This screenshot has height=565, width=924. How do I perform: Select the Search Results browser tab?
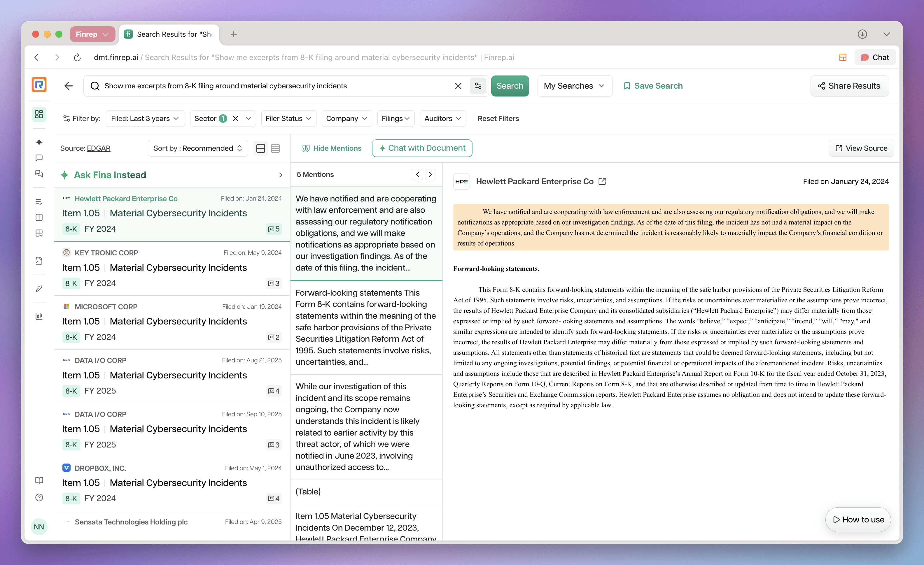click(x=169, y=34)
